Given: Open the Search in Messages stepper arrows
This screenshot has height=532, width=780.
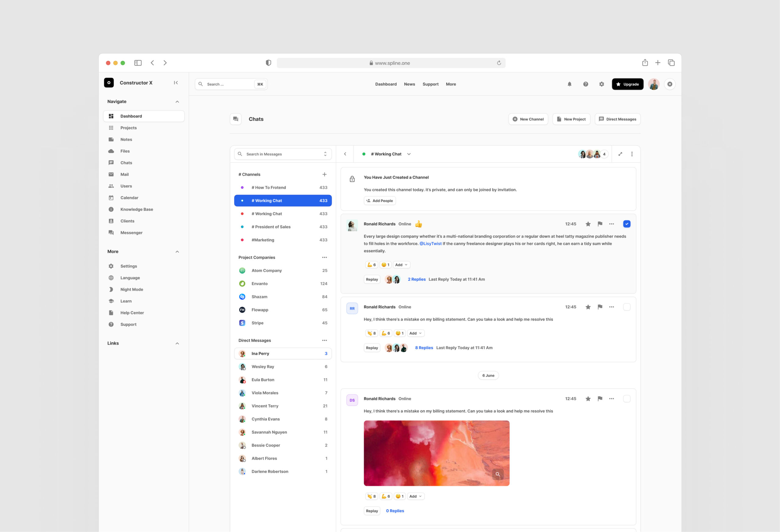Looking at the screenshot, I should [x=325, y=154].
